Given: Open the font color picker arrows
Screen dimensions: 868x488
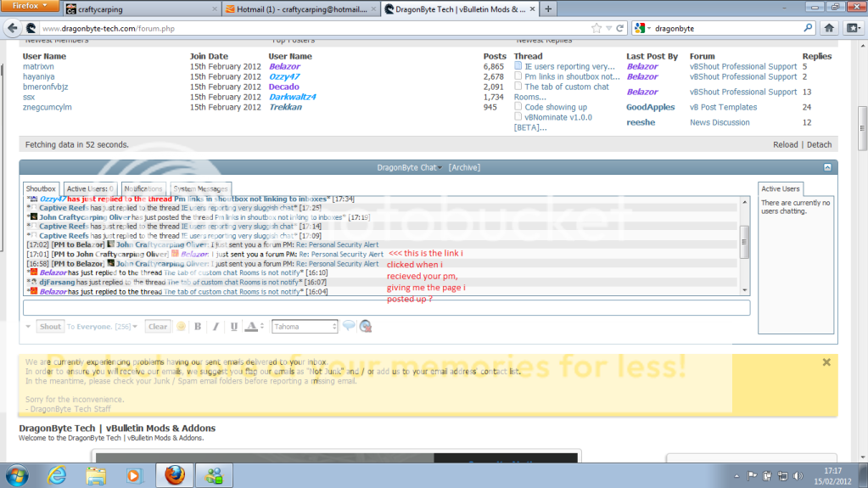Looking at the screenshot, I should [x=262, y=326].
